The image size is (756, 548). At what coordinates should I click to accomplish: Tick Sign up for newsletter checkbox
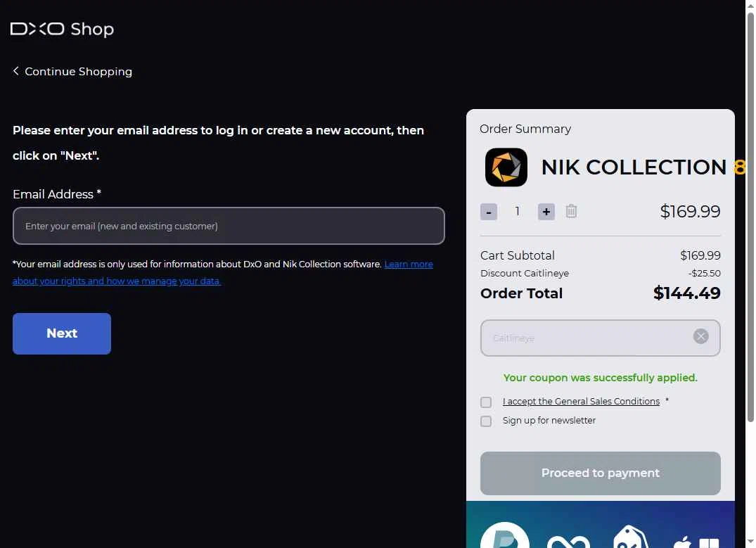[486, 421]
